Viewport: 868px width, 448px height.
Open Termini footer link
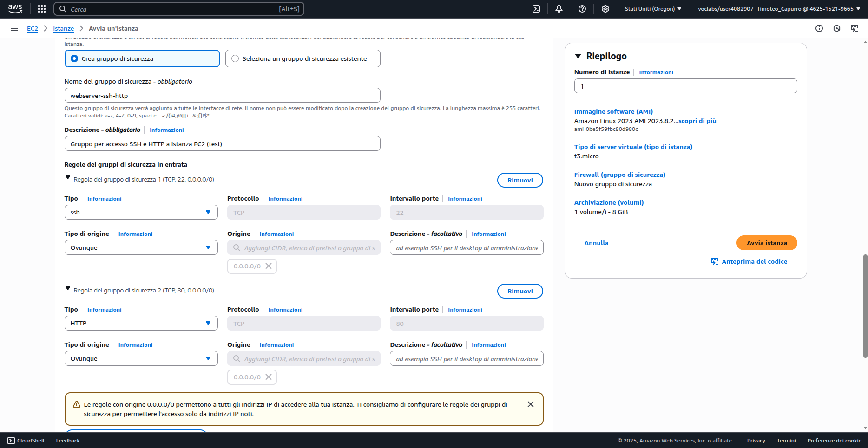[786, 441]
